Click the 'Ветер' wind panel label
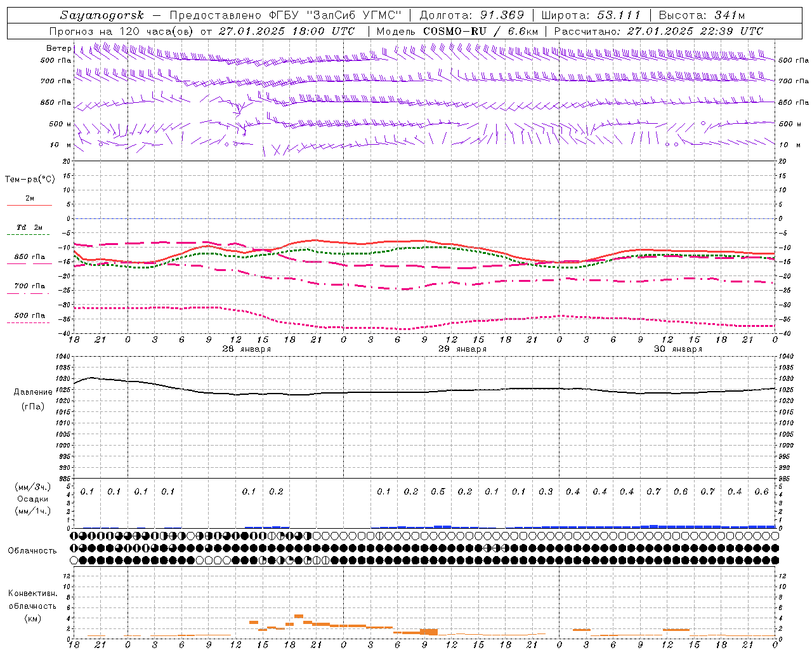 (x=58, y=48)
